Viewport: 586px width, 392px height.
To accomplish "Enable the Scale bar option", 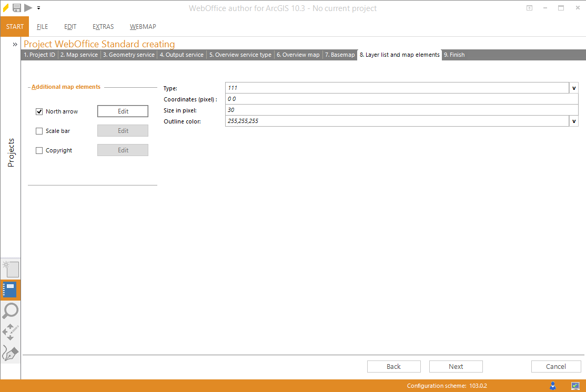I will pos(39,130).
